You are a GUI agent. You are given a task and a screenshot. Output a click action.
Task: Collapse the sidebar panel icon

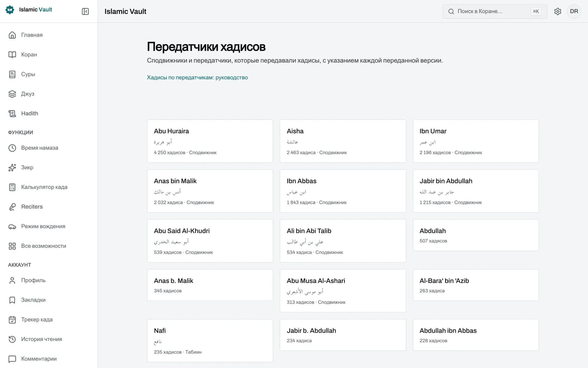click(x=85, y=11)
